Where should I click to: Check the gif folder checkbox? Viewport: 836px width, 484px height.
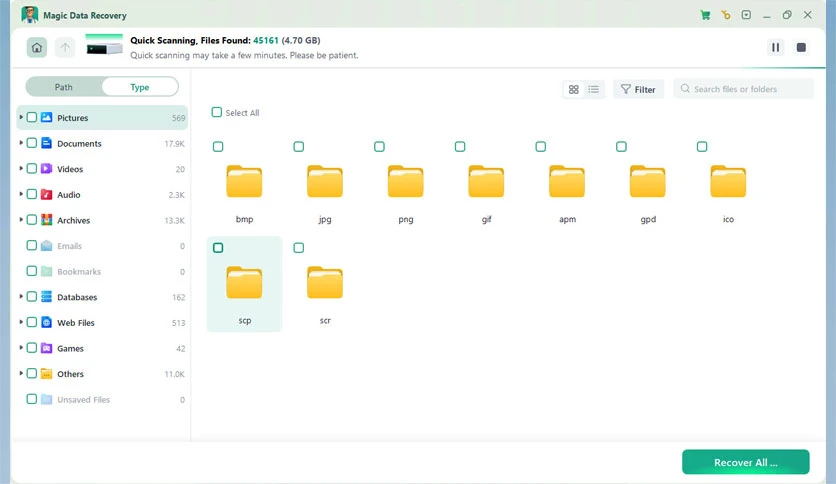[460, 147]
